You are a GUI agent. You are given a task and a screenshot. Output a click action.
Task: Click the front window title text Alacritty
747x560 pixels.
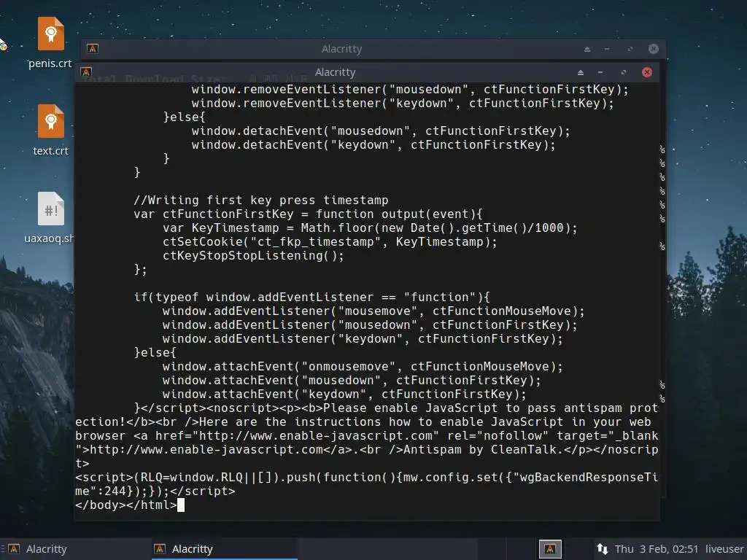(x=336, y=72)
